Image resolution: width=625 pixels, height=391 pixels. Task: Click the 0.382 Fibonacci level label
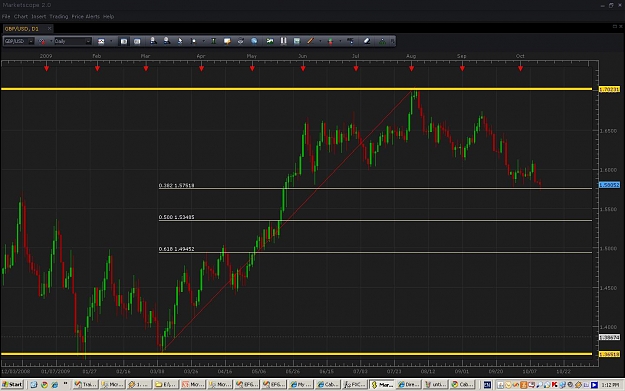tap(176, 185)
